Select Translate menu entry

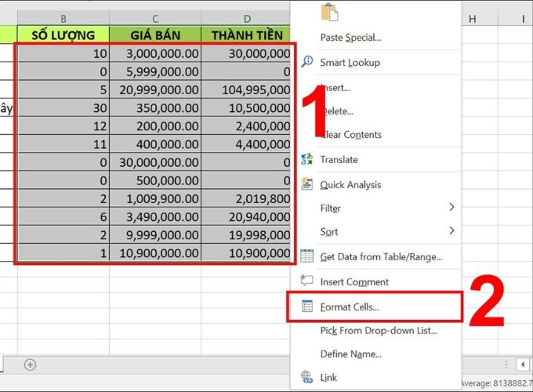click(x=339, y=159)
